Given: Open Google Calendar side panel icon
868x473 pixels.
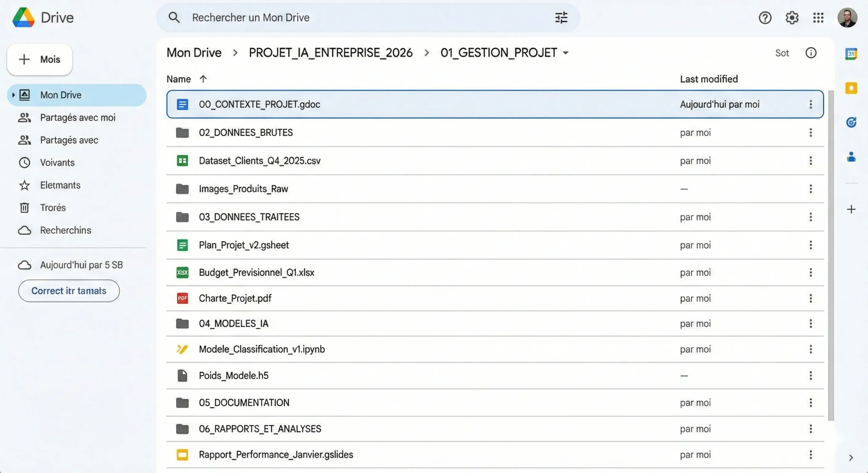Looking at the screenshot, I should [x=851, y=54].
